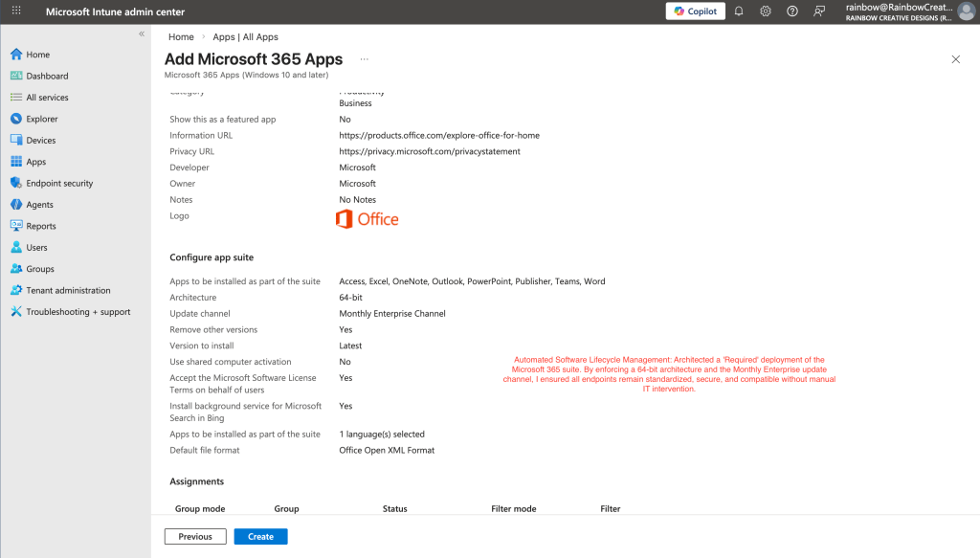Click the Create button
The height and width of the screenshot is (558, 980).
[x=260, y=537]
